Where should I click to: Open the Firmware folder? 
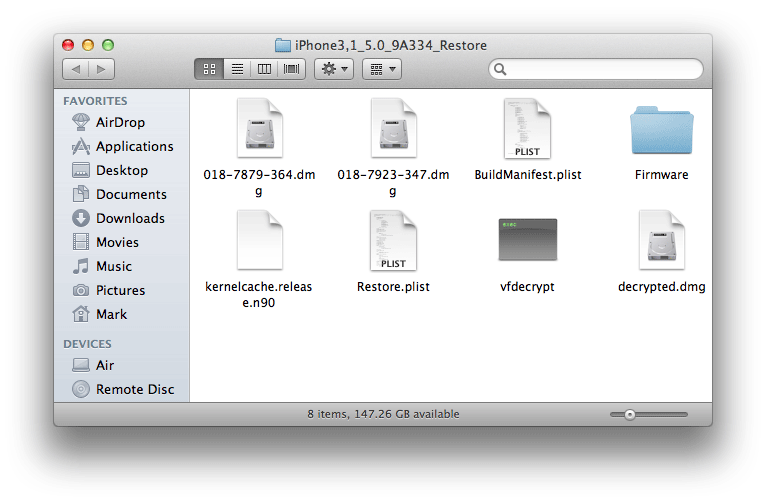pos(661,131)
